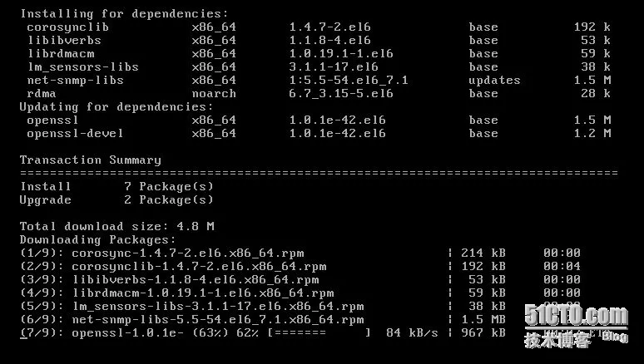This screenshot has width=644, height=364.
Task: Click the 84 kB/s download speed text
Action: (x=412, y=332)
